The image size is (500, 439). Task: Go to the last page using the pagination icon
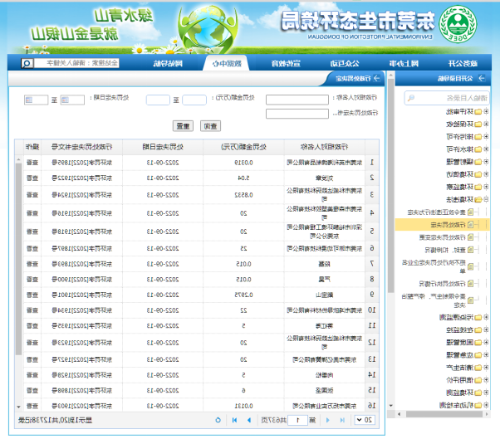tap(235, 420)
